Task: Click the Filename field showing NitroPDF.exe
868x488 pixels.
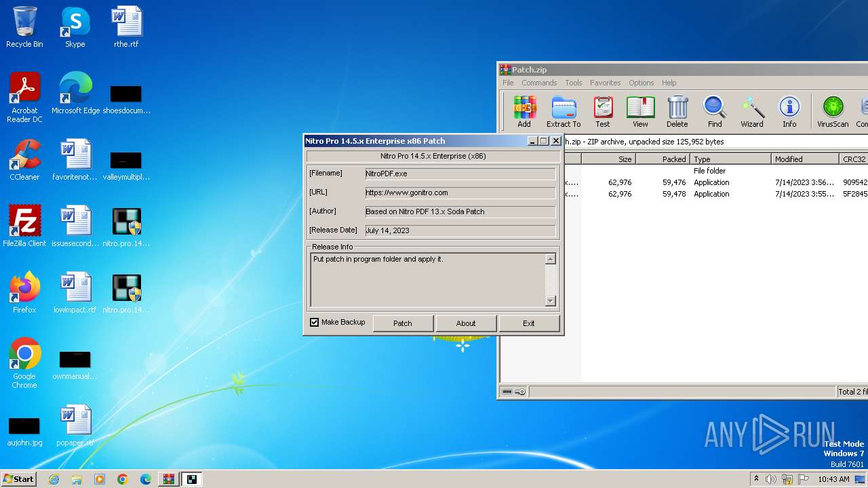Action: [x=460, y=174]
